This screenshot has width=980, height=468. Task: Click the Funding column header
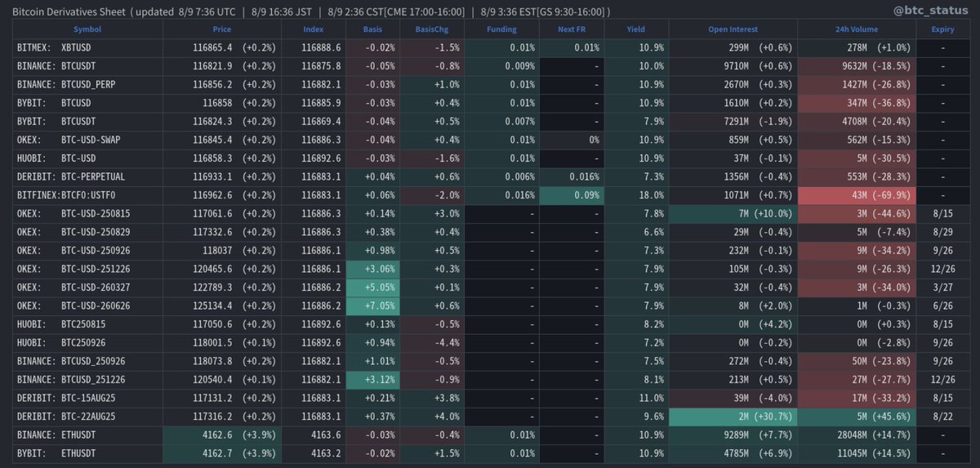coord(501,29)
